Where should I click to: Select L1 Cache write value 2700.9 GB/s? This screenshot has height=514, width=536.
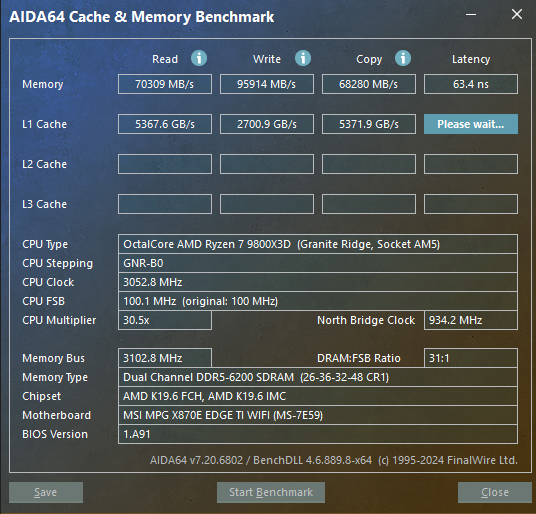coord(267,124)
